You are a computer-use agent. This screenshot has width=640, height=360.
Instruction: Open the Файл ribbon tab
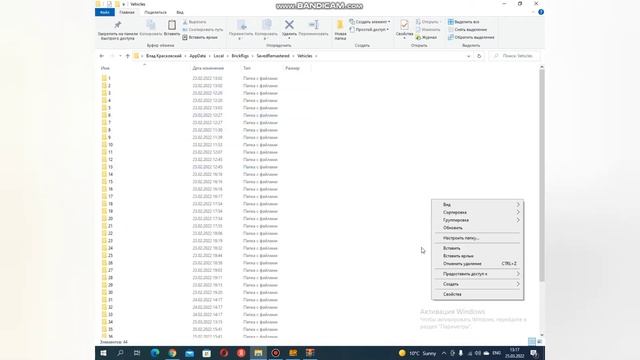104,12
